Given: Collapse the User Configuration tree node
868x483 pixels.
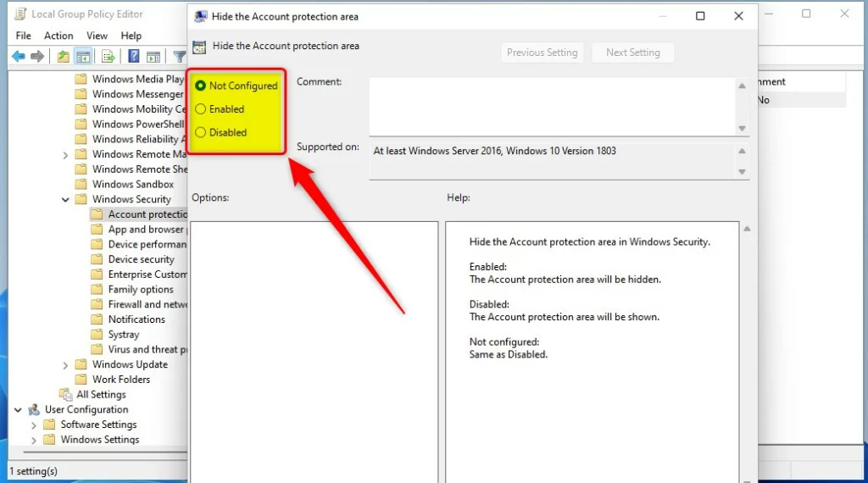Looking at the screenshot, I should point(18,410).
